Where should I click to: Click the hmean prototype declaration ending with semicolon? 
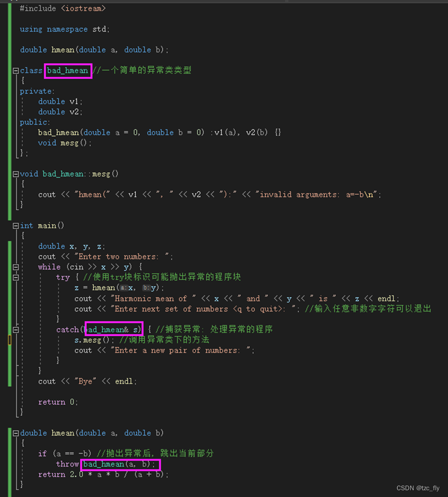tap(94, 50)
